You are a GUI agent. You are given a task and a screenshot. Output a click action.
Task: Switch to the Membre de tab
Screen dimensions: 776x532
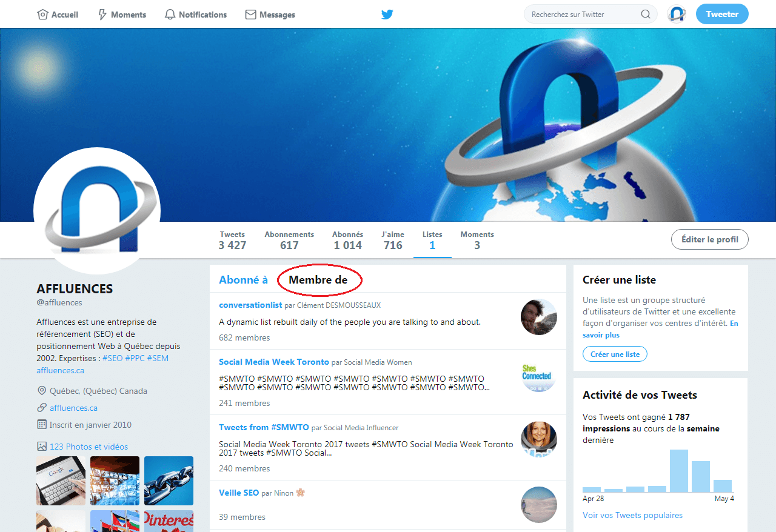318,279
